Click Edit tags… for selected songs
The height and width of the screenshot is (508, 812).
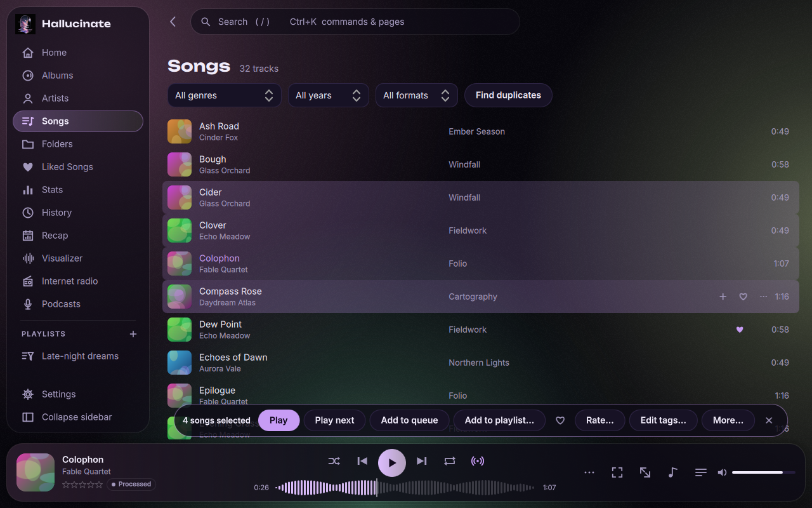(x=663, y=420)
